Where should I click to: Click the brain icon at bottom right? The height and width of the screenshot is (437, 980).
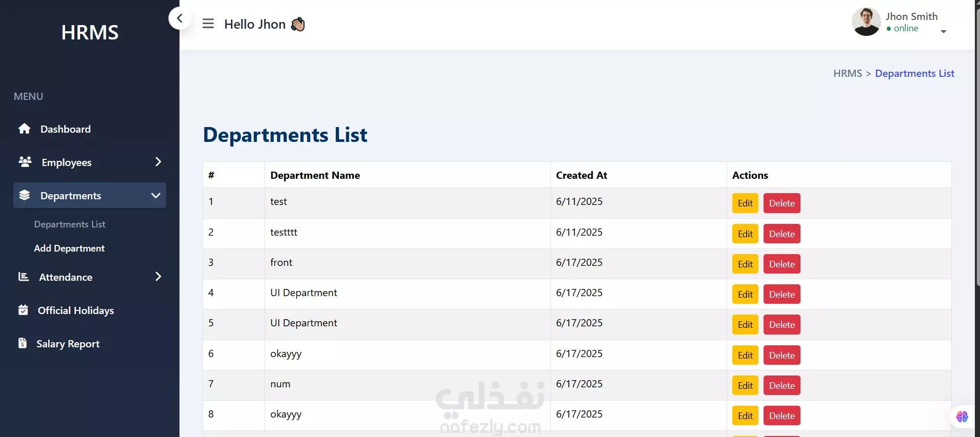(x=962, y=417)
